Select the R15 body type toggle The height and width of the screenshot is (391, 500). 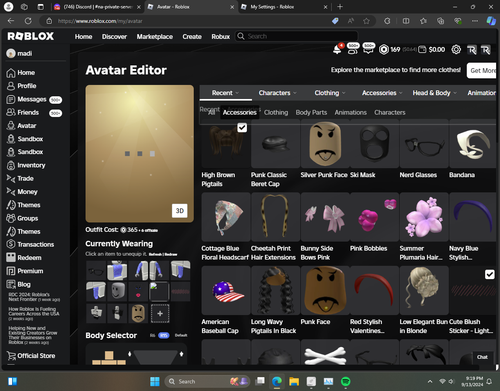click(163, 335)
